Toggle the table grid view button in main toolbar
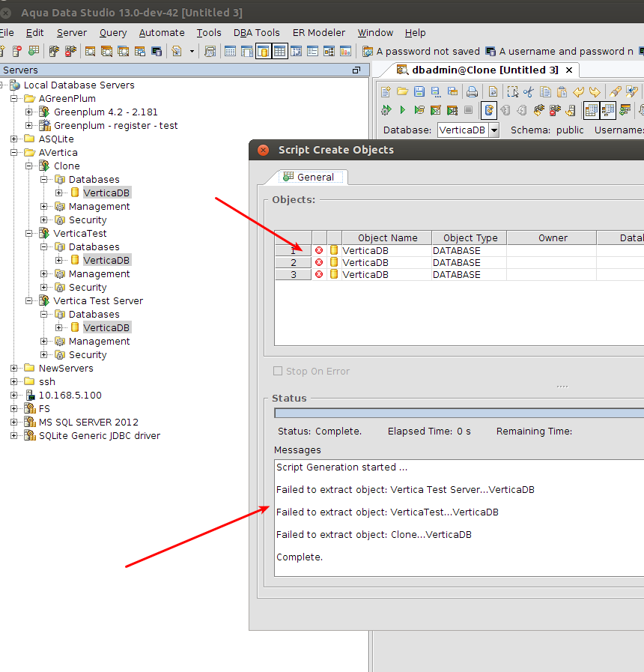The height and width of the screenshot is (672, 644). tap(279, 52)
